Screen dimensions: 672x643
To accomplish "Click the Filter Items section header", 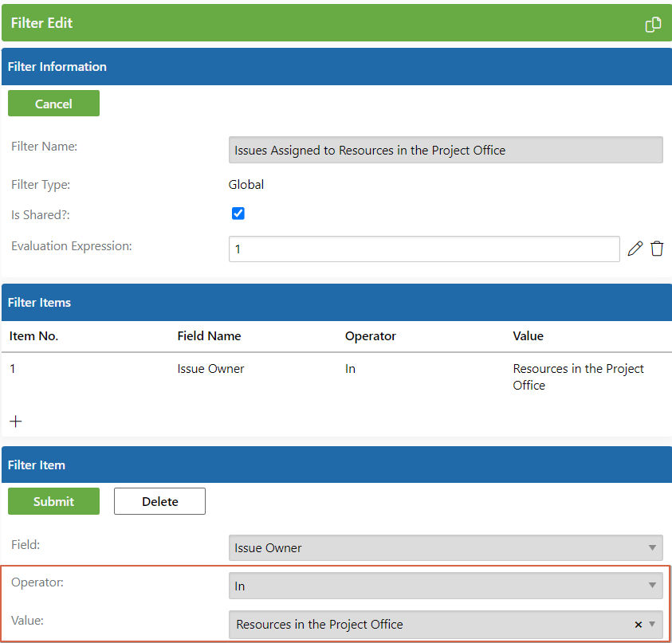I will pos(336,302).
